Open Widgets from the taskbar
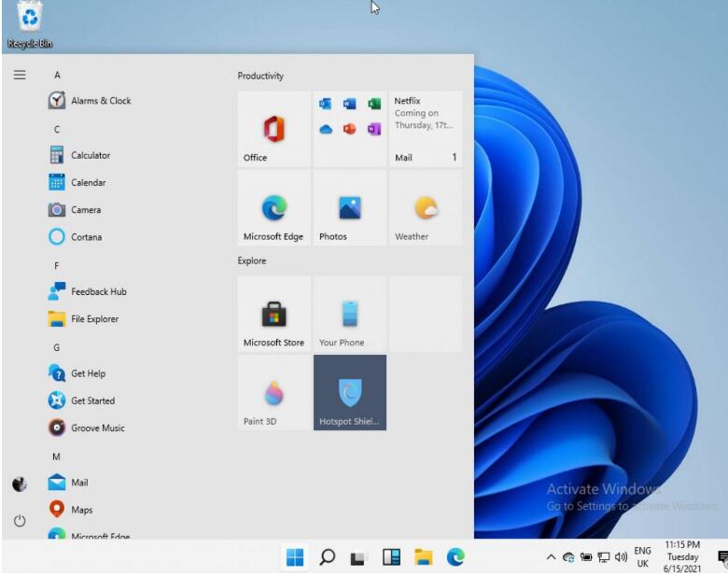The image size is (728, 576). (391, 557)
